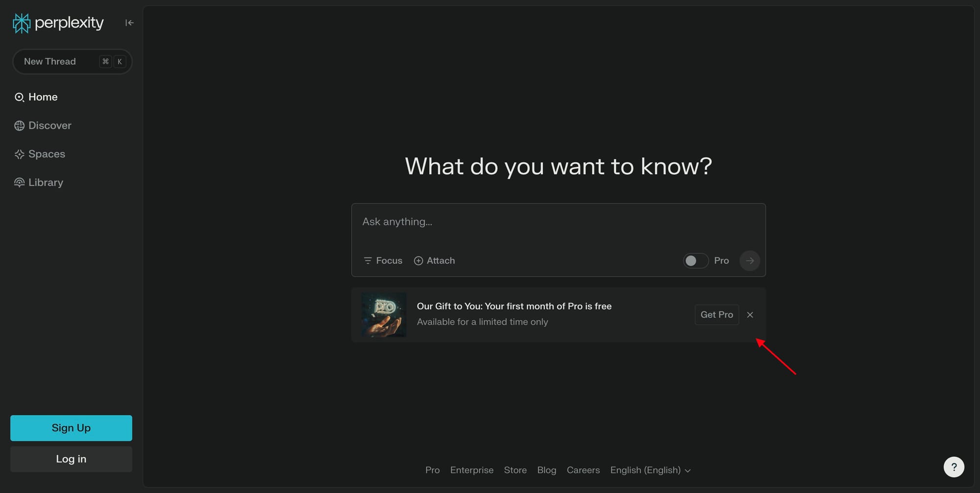Open the Focus selector
Viewport: 980px width, 493px height.
pyautogui.click(x=383, y=260)
